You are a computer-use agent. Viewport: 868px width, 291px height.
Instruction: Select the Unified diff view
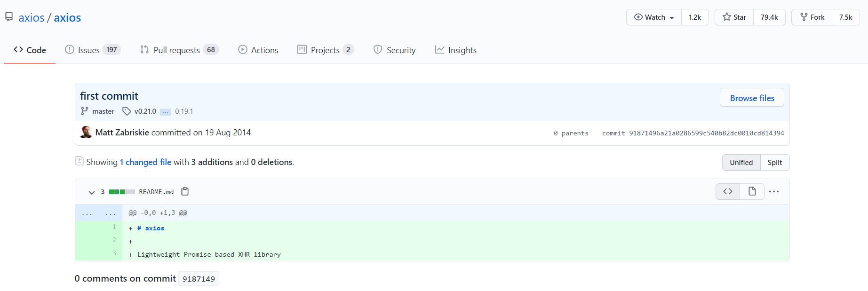(x=741, y=162)
